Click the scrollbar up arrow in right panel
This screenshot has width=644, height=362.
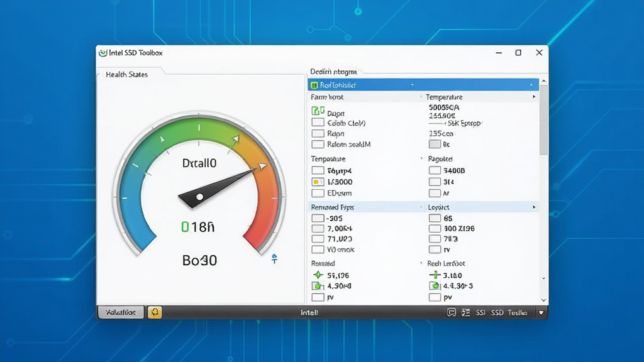point(544,81)
